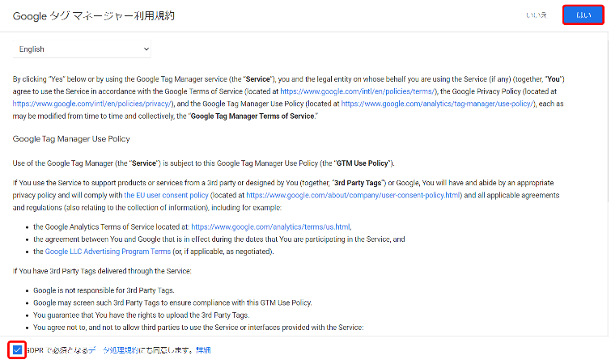The width and height of the screenshot is (611, 364).
Task: Click the 詳細 link at the bottom
Action: (203, 350)
